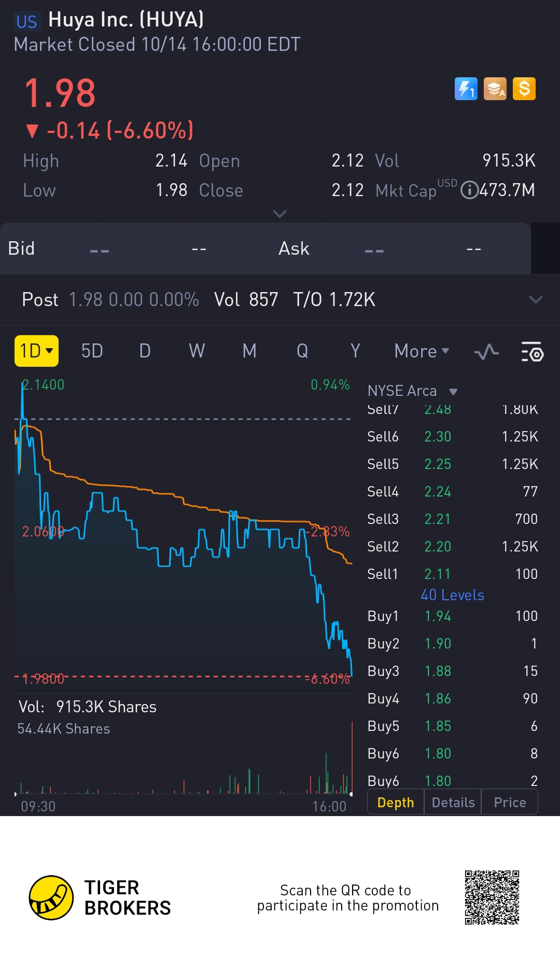Tap the chart start marker at 09:30
This screenshot has height=980, width=560.
(15, 794)
